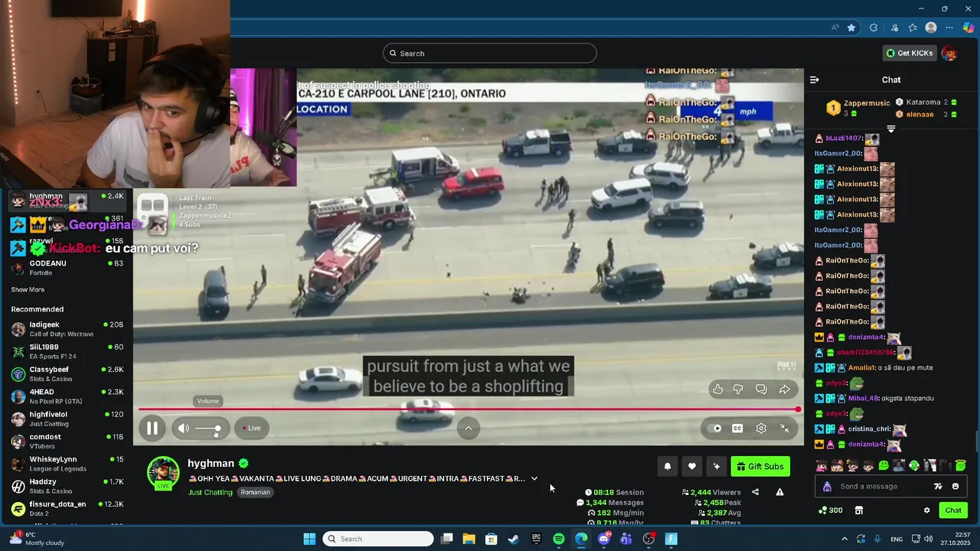980x551 pixels.
Task: Toggle autoplay switch in the player
Action: click(717, 429)
